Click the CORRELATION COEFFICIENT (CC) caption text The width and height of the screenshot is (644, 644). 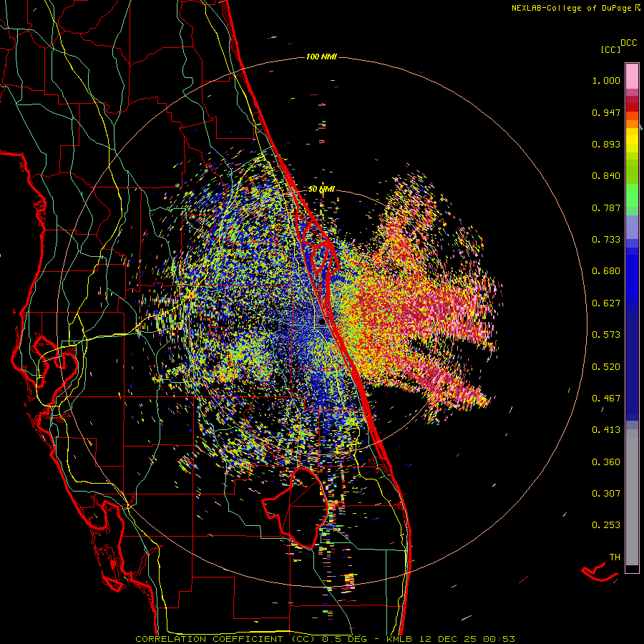225,639
